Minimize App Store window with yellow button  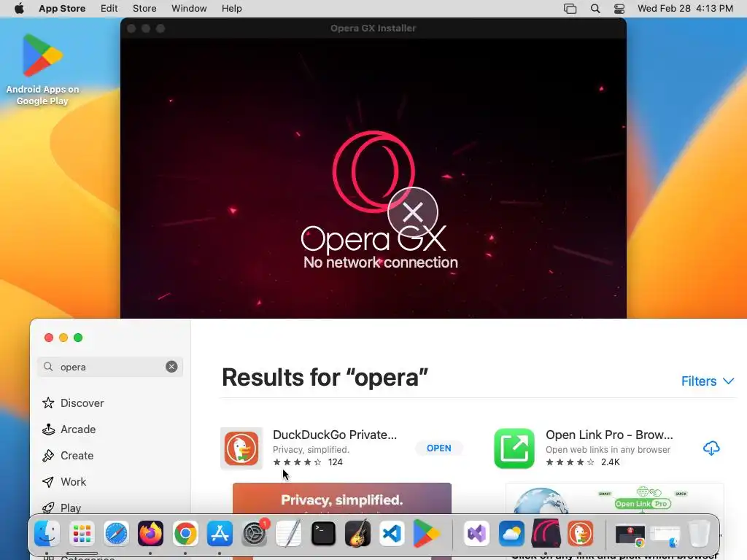click(63, 338)
